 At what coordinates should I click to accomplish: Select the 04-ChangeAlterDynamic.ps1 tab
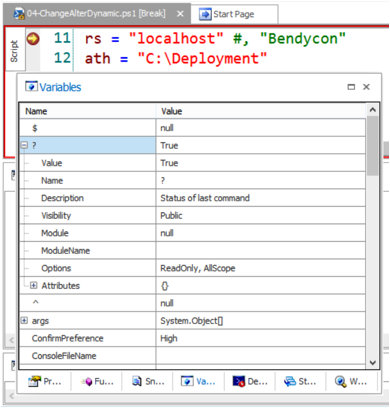tap(90, 14)
